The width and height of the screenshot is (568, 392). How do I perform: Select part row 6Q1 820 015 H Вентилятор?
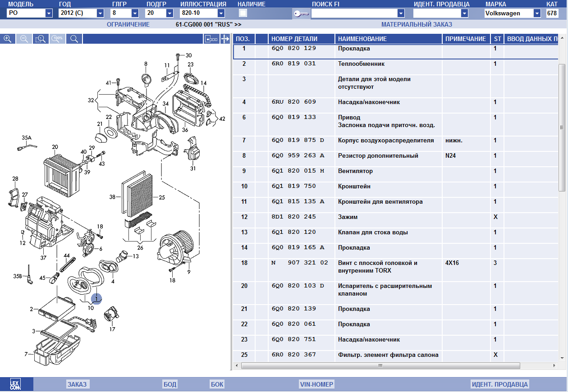361,171
